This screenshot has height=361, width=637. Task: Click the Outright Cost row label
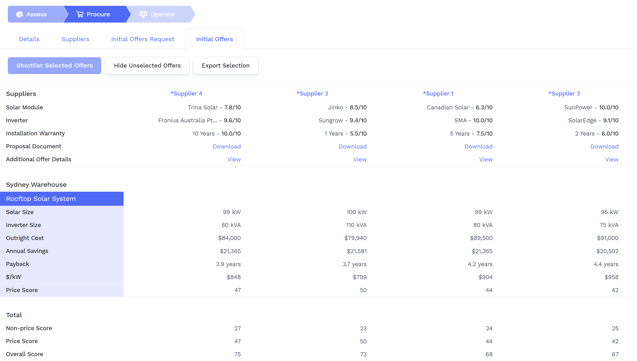25,238
